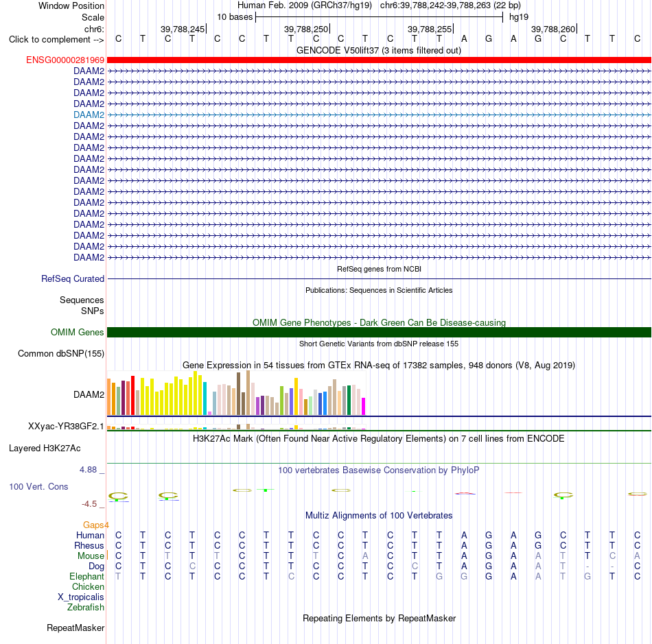Click the Dog species row label
The height and width of the screenshot is (644, 652).
(97, 567)
